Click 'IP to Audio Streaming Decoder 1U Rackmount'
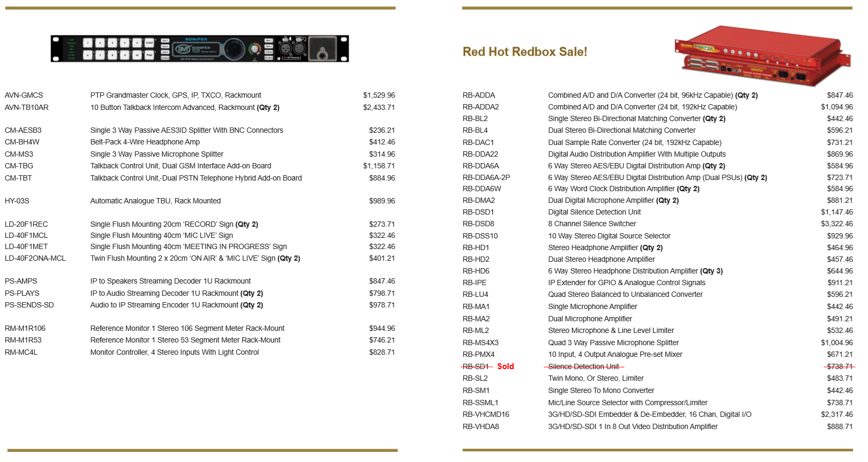This screenshot has height=462, width=868. click(x=164, y=293)
